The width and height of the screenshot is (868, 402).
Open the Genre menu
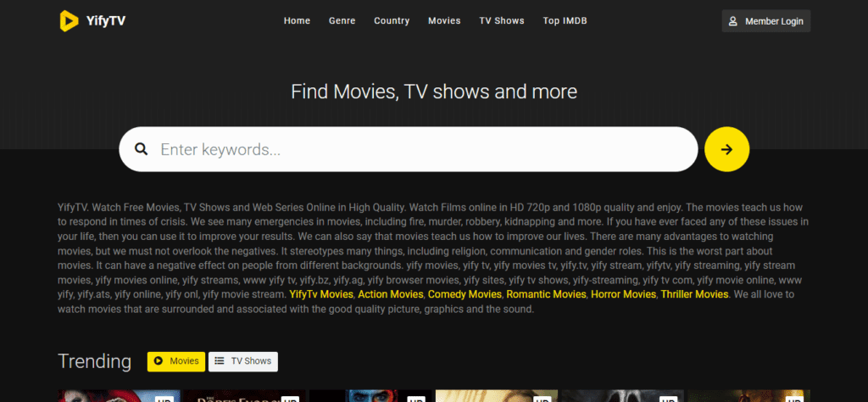click(342, 21)
